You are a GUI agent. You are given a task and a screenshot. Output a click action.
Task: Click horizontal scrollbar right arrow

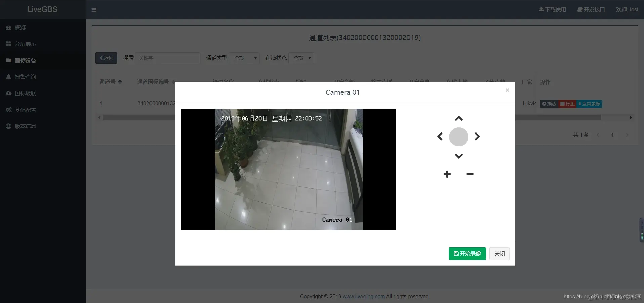(x=631, y=118)
